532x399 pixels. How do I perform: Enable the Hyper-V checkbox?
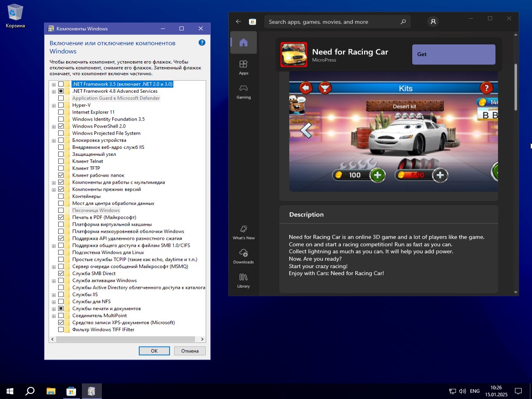tap(61, 105)
